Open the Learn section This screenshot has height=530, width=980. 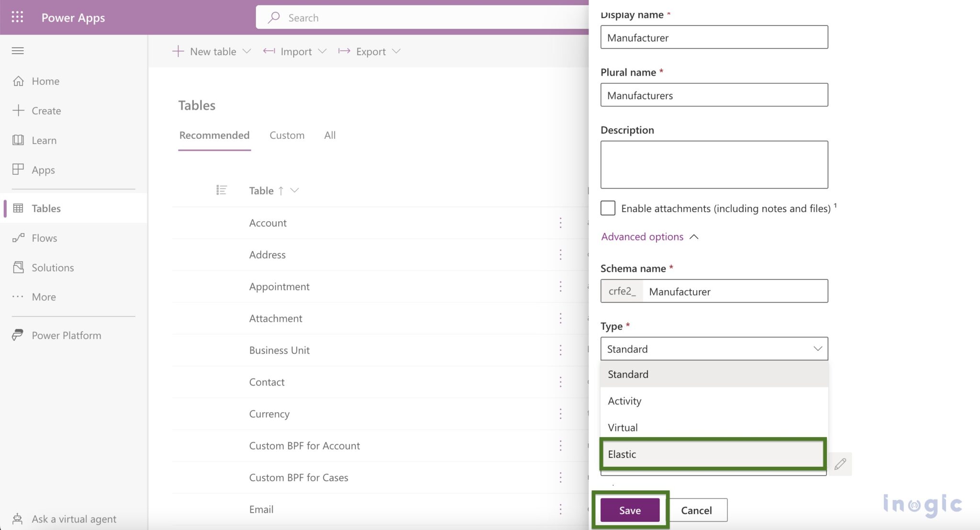coord(44,140)
